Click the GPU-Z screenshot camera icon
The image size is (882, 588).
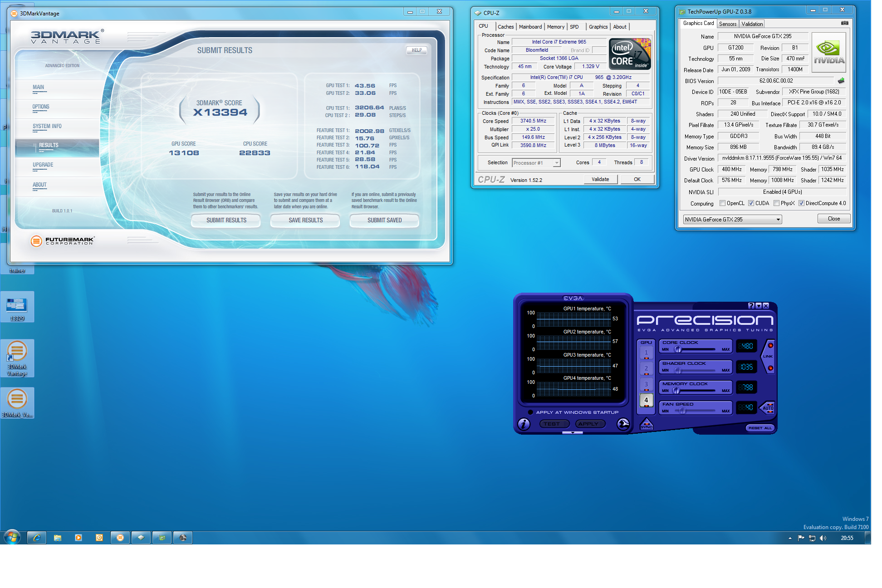(x=844, y=23)
